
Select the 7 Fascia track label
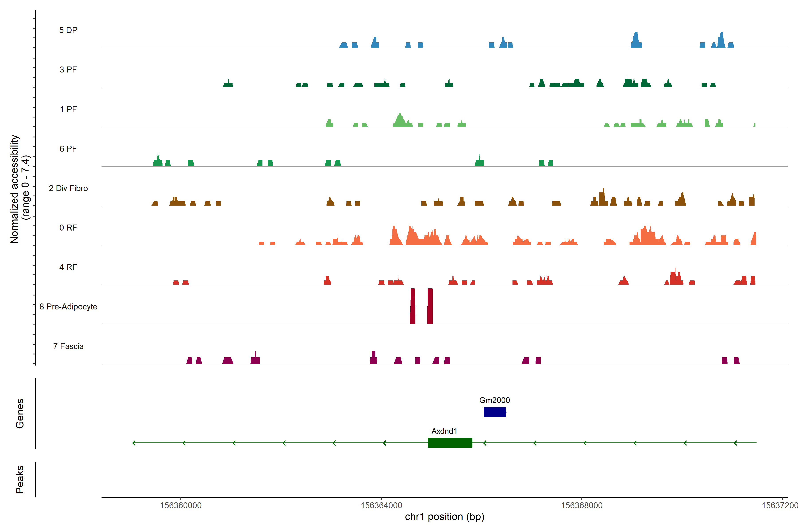coord(68,346)
